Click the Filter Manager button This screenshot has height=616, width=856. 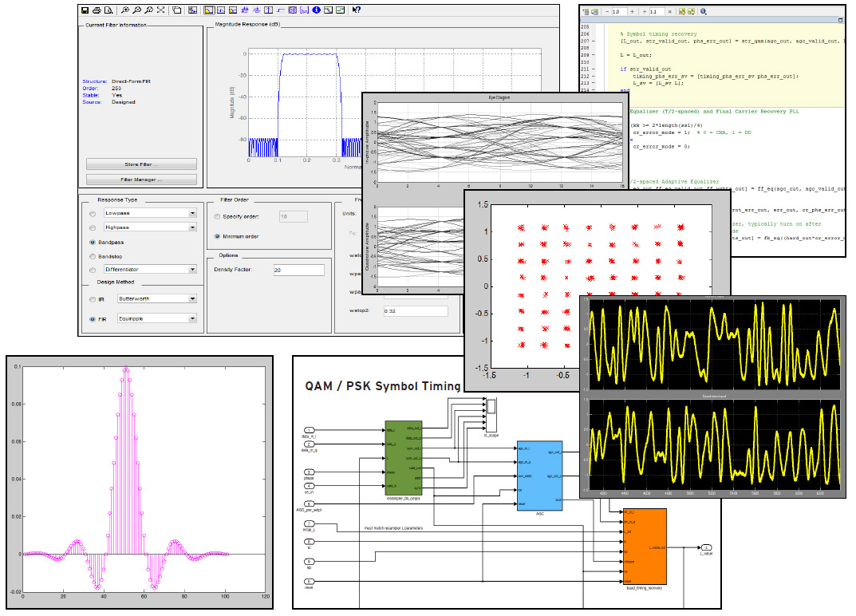(x=141, y=180)
